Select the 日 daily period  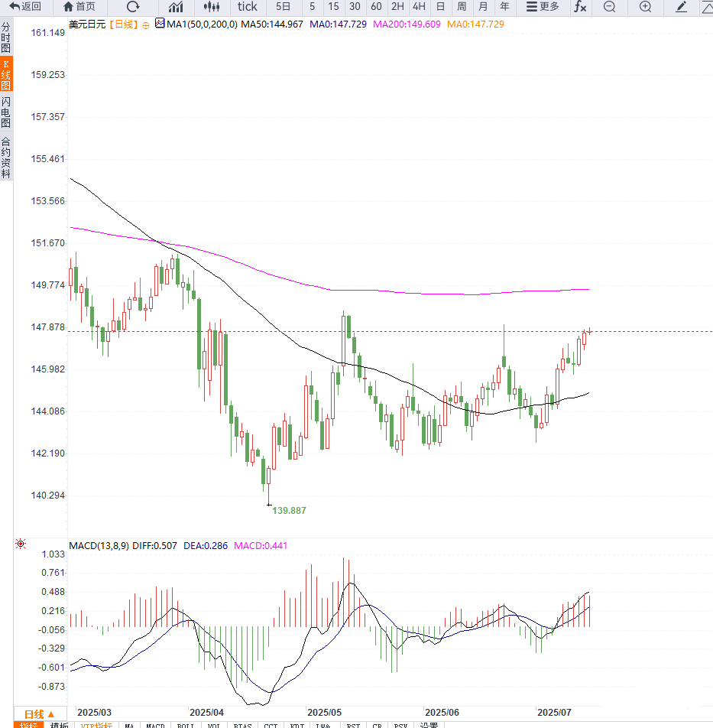pyautogui.click(x=441, y=6)
